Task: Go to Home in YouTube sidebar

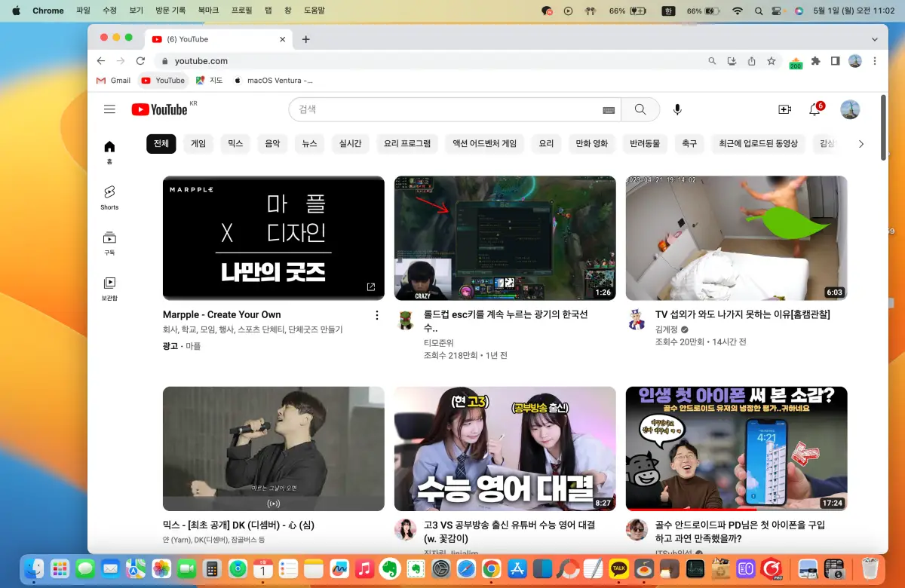Action: point(109,152)
